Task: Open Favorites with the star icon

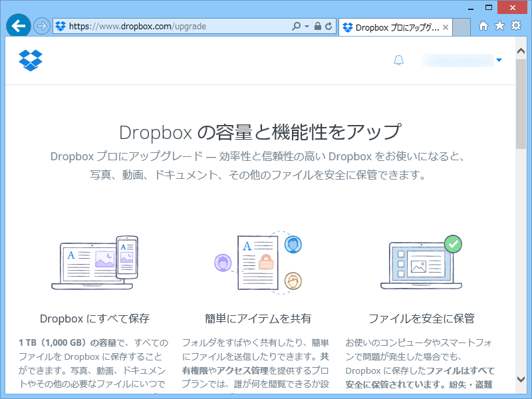Action: [x=500, y=25]
